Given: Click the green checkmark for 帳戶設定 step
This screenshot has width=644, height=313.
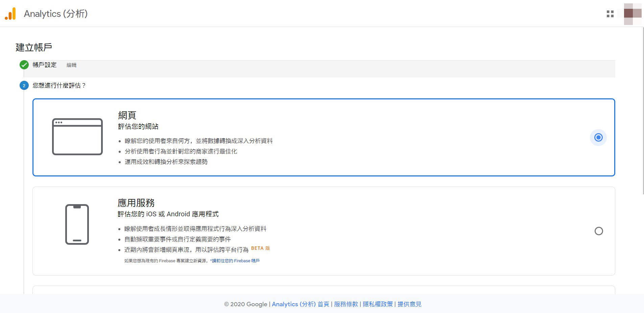Looking at the screenshot, I should tap(24, 65).
